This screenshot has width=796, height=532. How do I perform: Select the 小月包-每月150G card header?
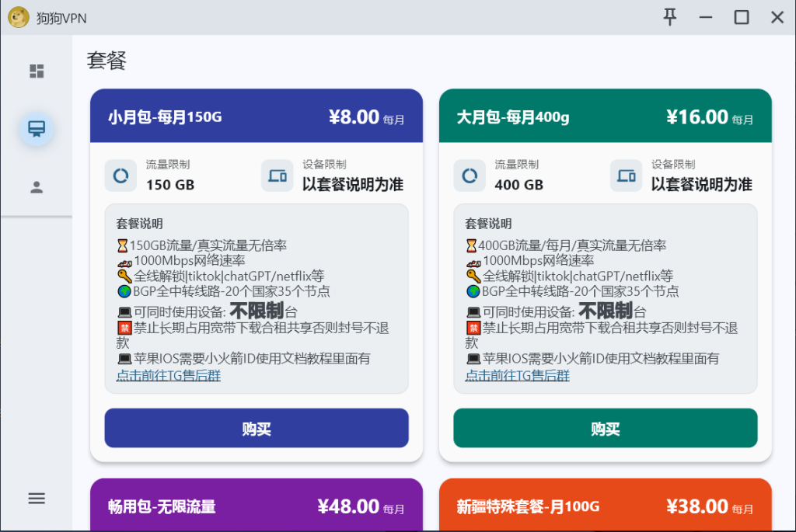257,116
